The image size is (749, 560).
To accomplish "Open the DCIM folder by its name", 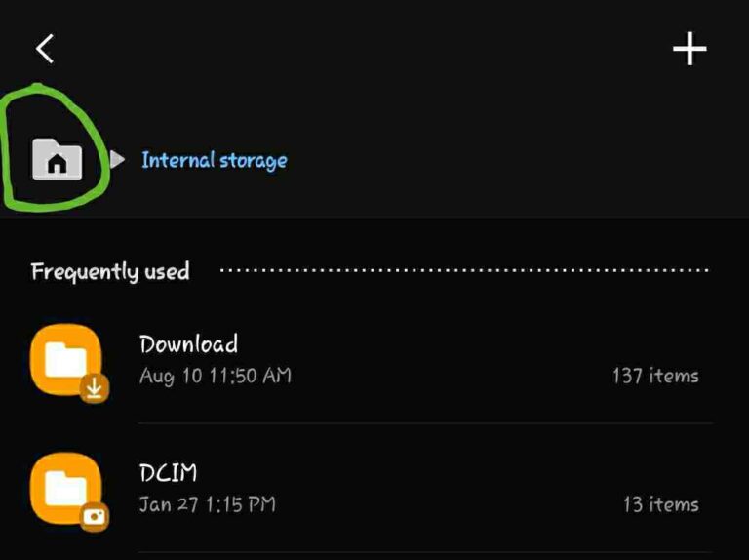I will [x=168, y=473].
